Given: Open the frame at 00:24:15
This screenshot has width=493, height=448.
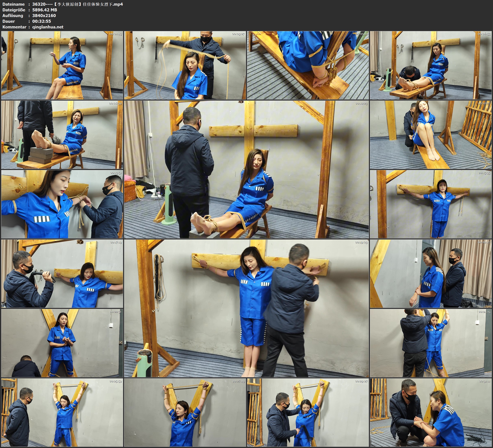Looking at the screenshot, I should [x=431, y=343].
